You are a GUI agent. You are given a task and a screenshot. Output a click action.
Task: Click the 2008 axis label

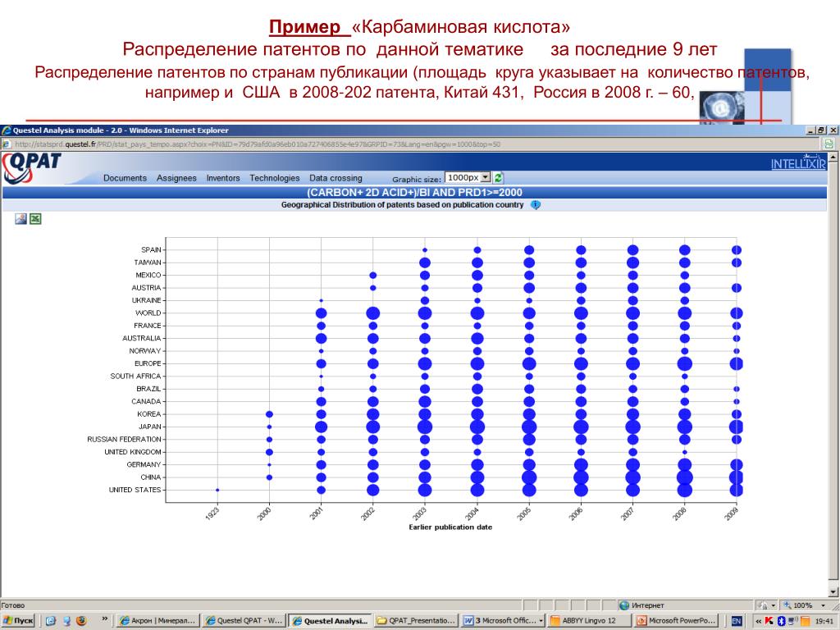click(680, 514)
